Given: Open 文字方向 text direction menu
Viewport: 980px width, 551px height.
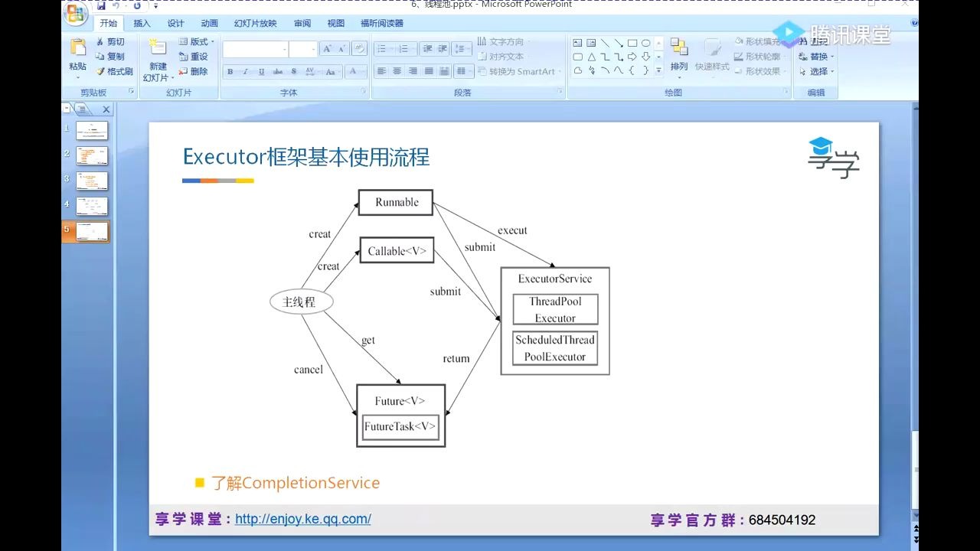Looking at the screenshot, I should click(503, 42).
